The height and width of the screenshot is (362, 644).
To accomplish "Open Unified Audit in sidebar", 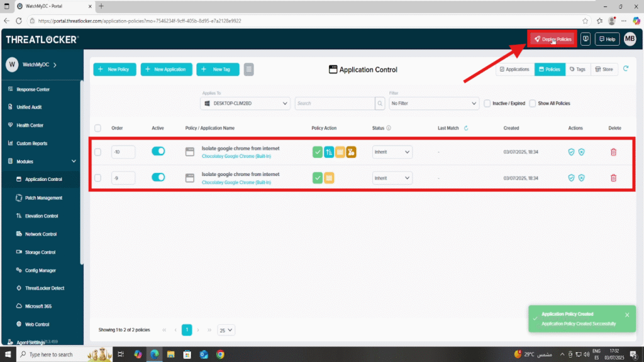I will [x=29, y=107].
